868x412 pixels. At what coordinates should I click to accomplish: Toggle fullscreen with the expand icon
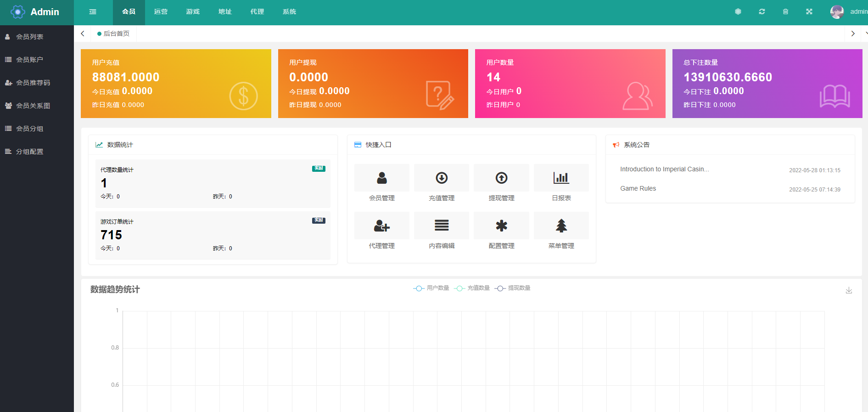pyautogui.click(x=809, y=12)
